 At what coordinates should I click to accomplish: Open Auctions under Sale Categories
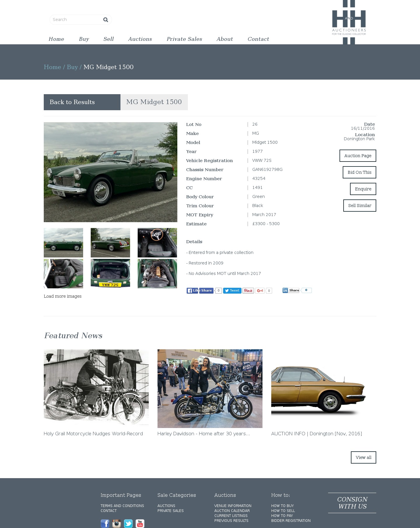(x=166, y=506)
